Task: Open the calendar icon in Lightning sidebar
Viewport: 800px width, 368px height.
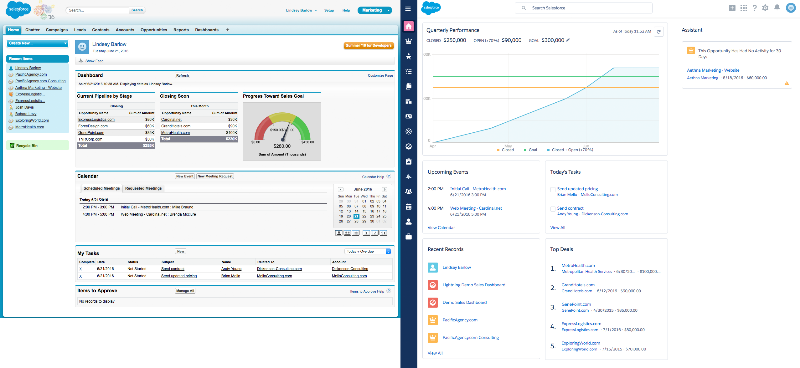Action: coord(408,207)
